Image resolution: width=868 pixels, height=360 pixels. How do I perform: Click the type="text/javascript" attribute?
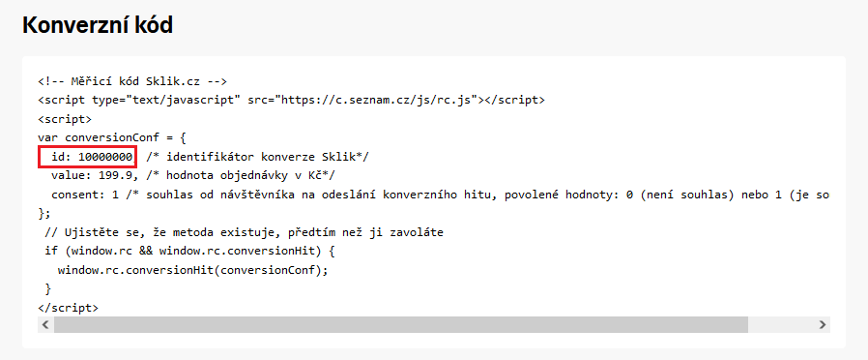[x=166, y=101]
